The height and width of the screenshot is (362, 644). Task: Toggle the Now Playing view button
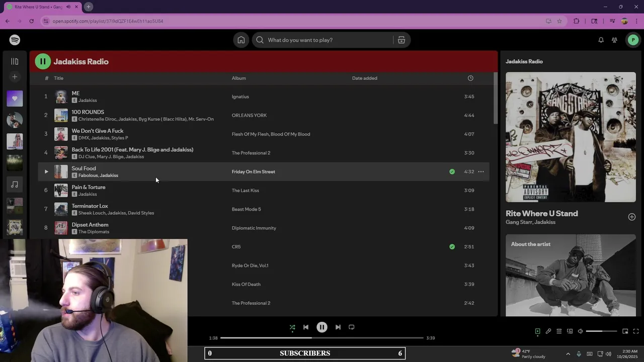[x=537, y=331]
